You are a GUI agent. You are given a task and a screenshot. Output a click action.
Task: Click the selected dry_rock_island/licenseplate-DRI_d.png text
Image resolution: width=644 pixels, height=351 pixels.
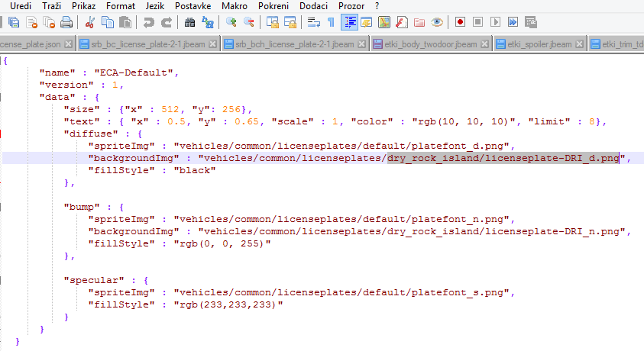[503, 158]
